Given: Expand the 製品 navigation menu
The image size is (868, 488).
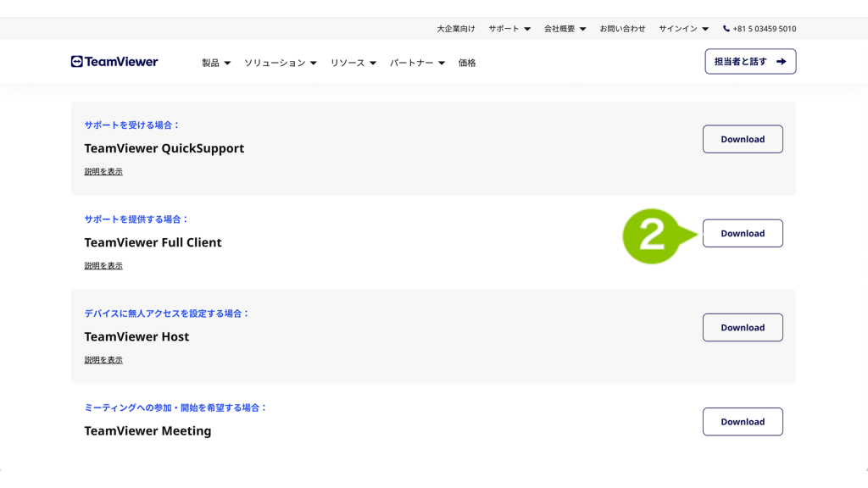Looking at the screenshot, I should pyautogui.click(x=216, y=63).
